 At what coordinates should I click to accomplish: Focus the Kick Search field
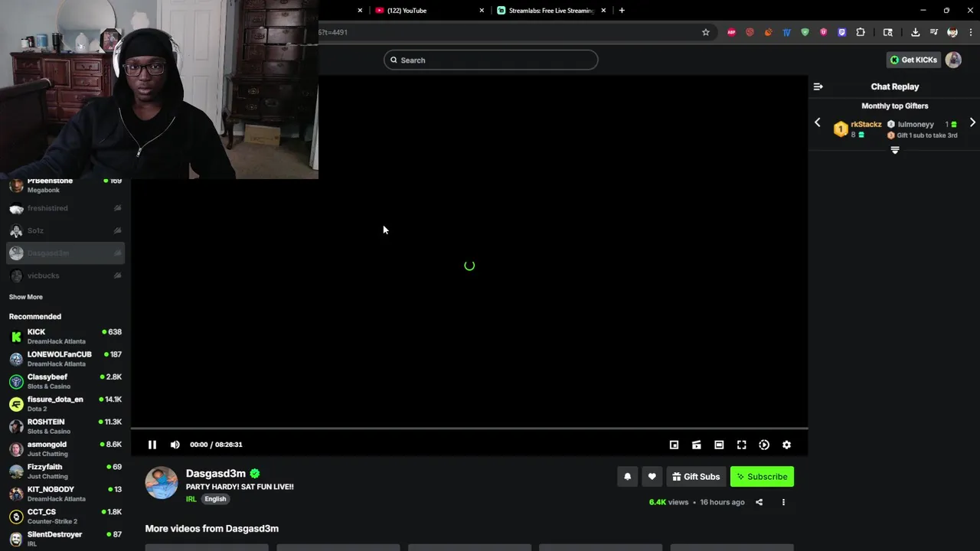(x=491, y=60)
